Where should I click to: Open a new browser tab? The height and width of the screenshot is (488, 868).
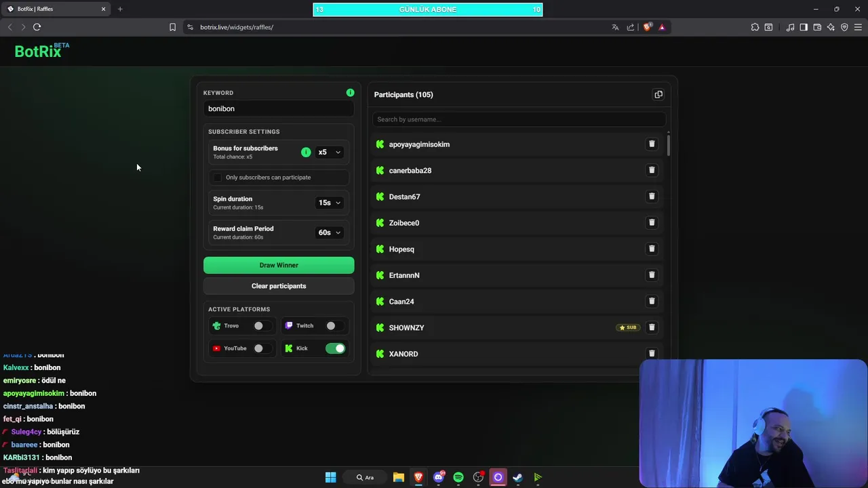click(x=120, y=9)
